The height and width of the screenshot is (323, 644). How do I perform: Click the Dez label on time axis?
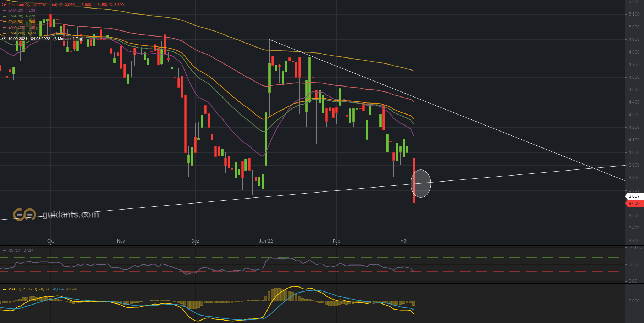(x=195, y=241)
